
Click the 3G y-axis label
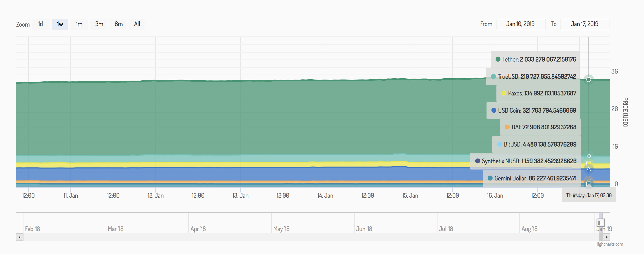click(x=615, y=71)
